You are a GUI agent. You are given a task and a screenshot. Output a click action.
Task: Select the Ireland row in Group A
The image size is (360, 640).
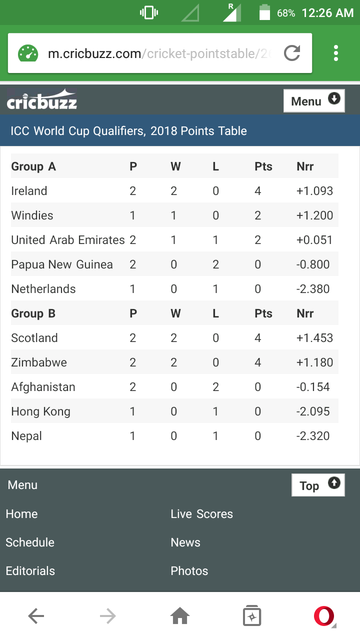(174, 191)
